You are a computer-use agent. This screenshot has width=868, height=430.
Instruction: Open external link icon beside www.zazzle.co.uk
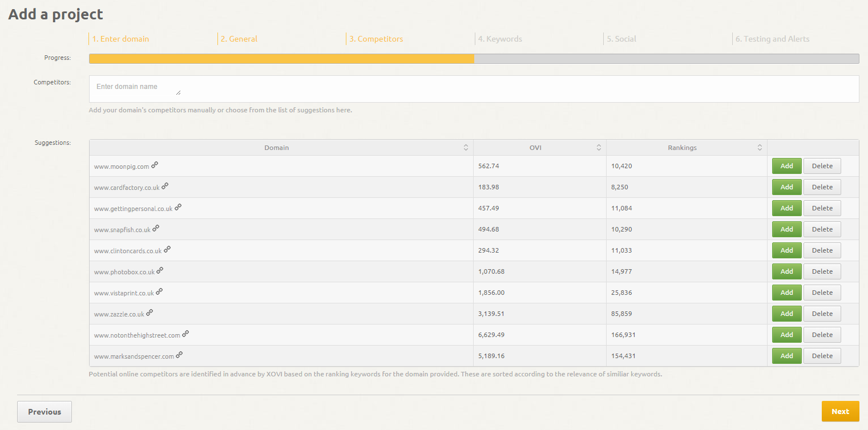pos(150,313)
